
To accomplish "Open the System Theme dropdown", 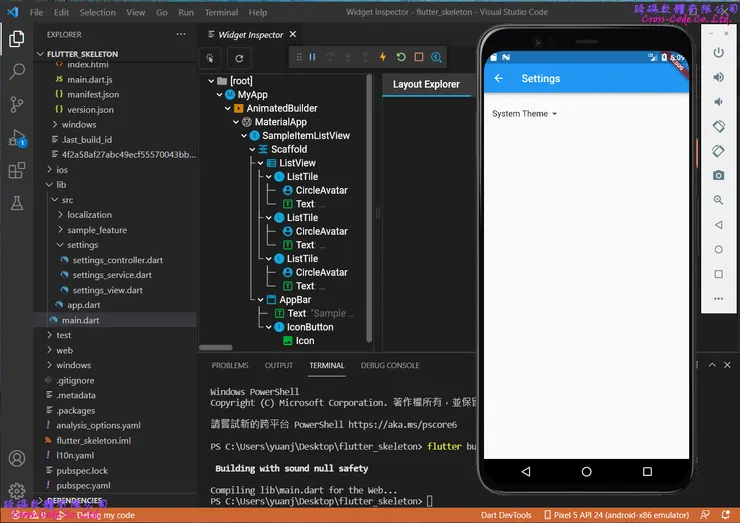I will point(524,114).
